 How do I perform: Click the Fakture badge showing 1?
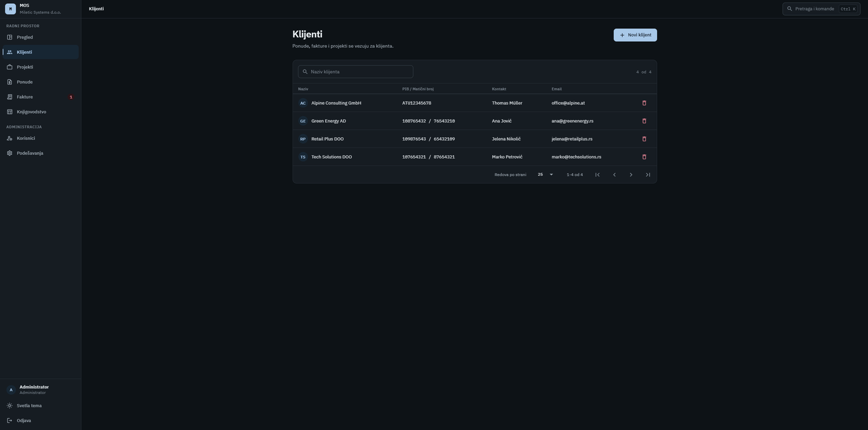(x=71, y=97)
